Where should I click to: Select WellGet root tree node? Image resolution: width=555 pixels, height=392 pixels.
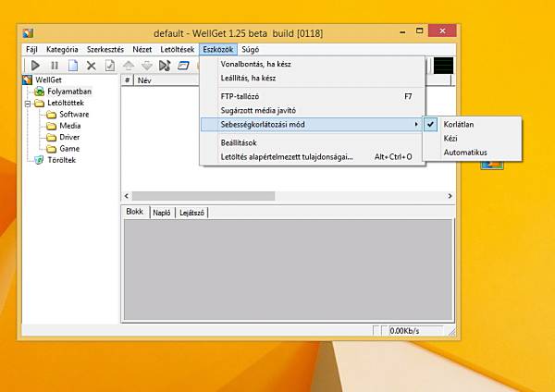point(48,80)
